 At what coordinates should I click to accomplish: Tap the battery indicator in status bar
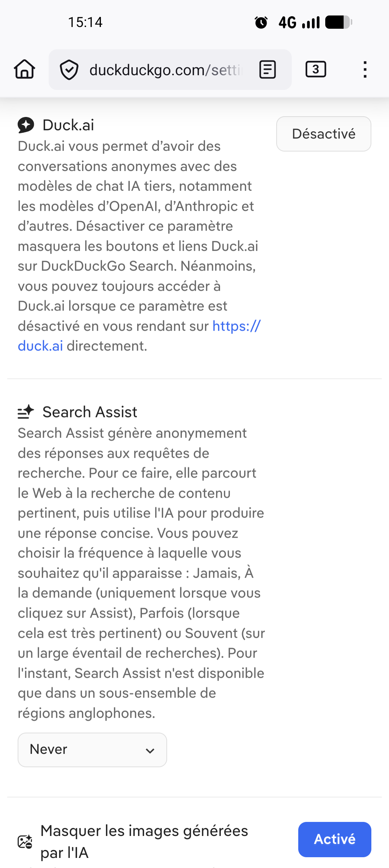click(339, 22)
